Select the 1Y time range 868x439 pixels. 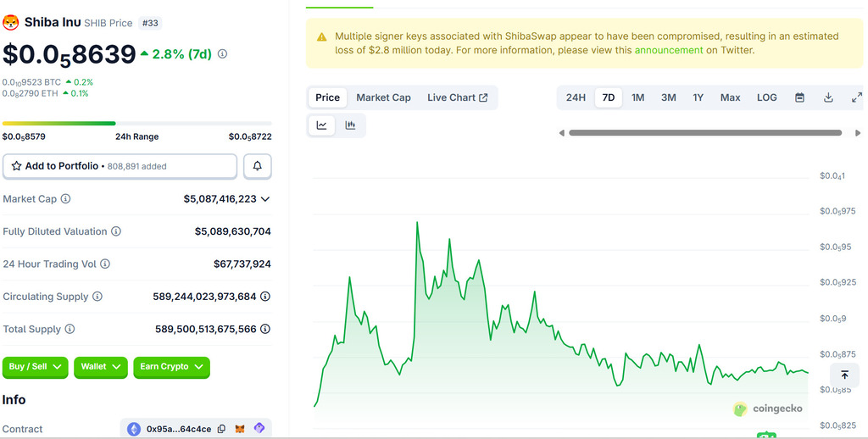tap(698, 97)
